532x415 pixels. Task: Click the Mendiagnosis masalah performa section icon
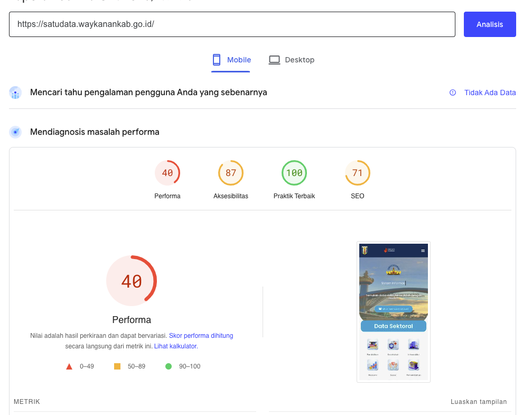tap(15, 132)
